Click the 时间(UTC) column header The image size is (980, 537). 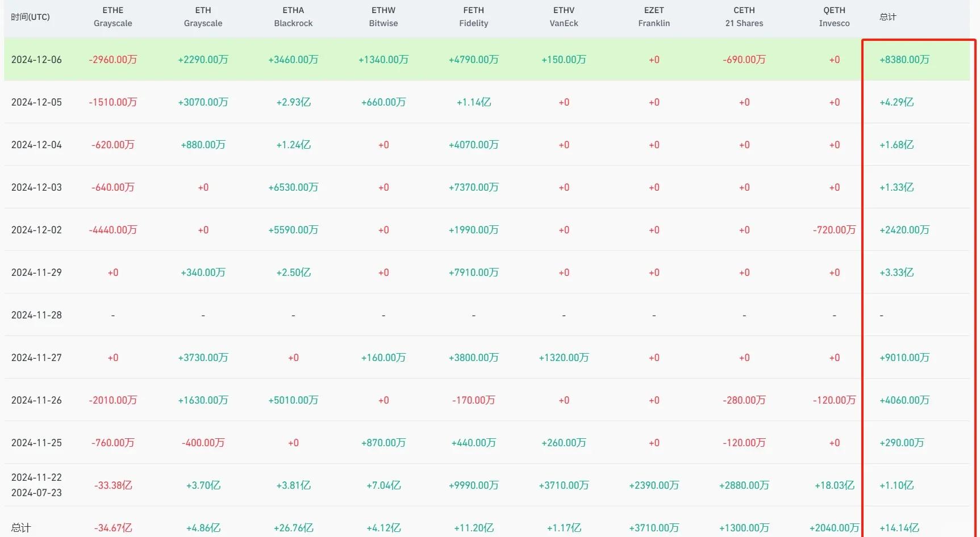pyautogui.click(x=31, y=17)
